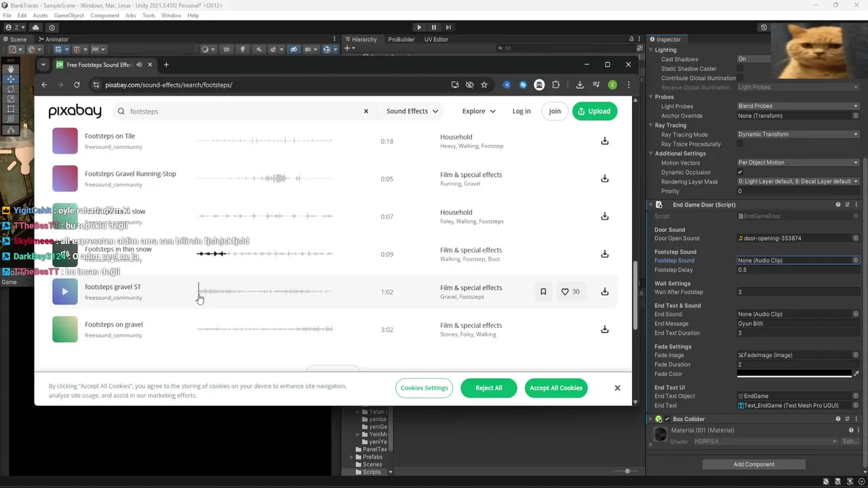Viewport: 868px width, 488px height.
Task: Dismiss the cookie banner with X
Action: point(617,388)
